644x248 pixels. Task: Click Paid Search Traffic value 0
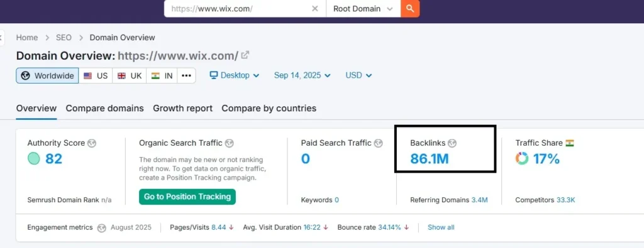tap(306, 159)
